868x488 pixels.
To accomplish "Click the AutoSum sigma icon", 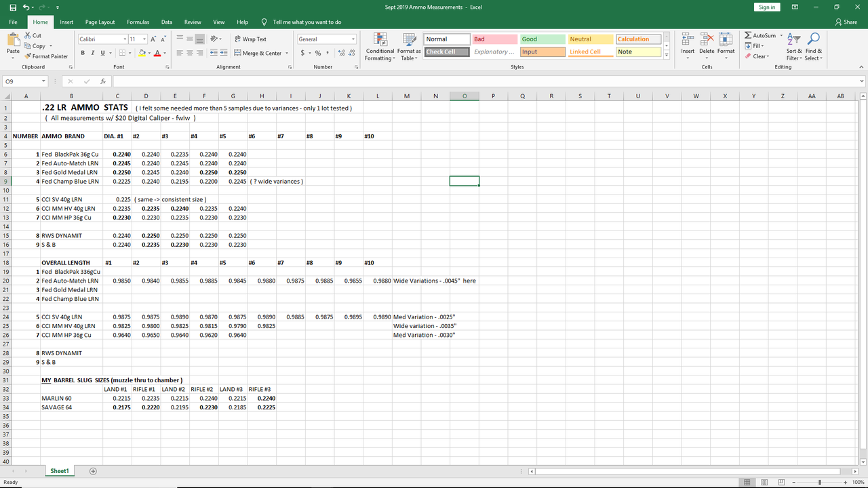I will (748, 35).
